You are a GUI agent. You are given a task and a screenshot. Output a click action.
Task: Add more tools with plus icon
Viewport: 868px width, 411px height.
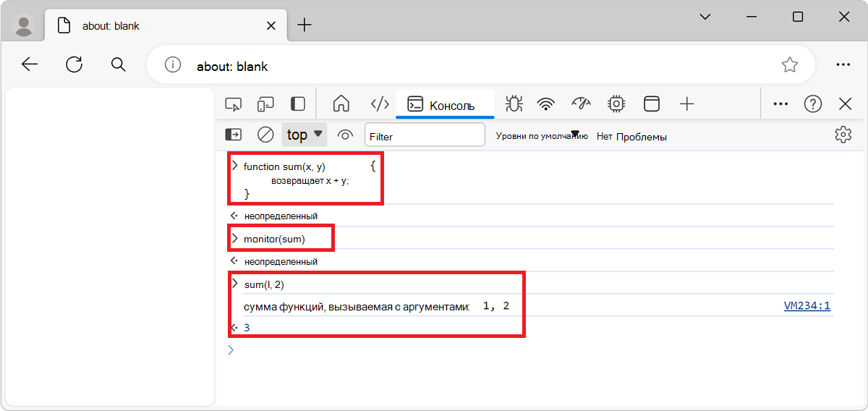pyautogui.click(x=686, y=104)
